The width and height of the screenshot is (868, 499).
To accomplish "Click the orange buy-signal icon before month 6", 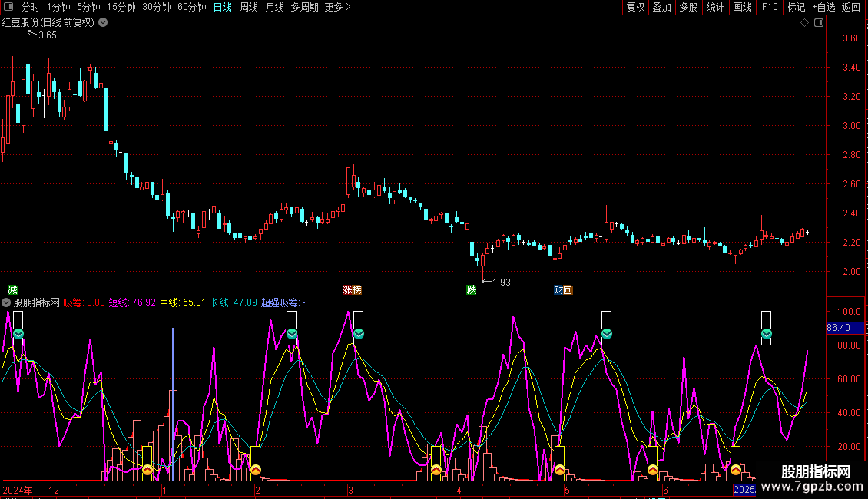I will (x=653, y=471).
